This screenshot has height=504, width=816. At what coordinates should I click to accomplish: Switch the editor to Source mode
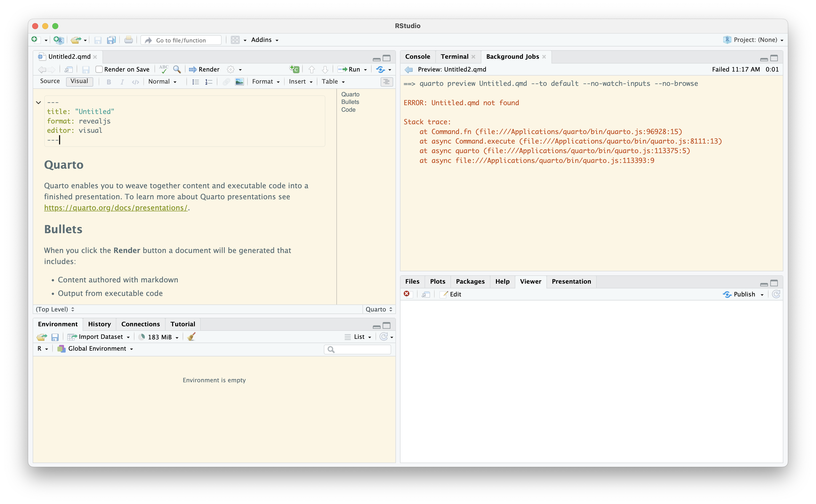50,81
